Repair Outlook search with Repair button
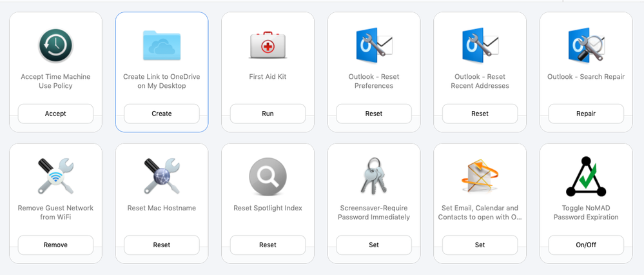 pyautogui.click(x=586, y=114)
